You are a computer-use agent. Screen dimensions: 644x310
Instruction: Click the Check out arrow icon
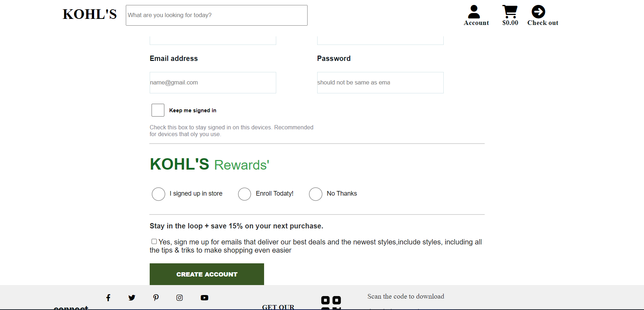[539, 12]
